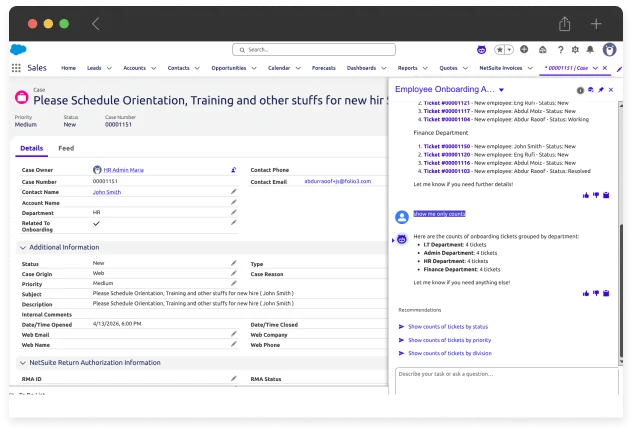Add this page to favorites with star icon
Viewport: 634px width, 432px height.
500,50
